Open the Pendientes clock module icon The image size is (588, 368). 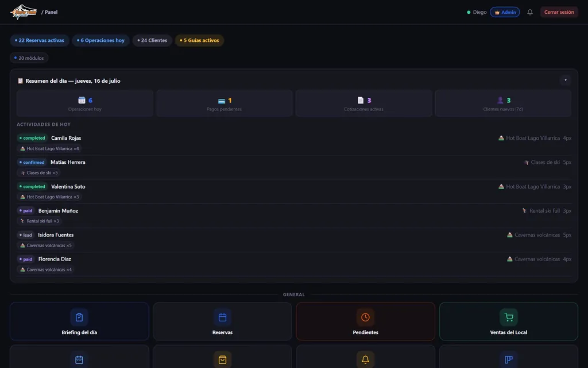click(365, 317)
